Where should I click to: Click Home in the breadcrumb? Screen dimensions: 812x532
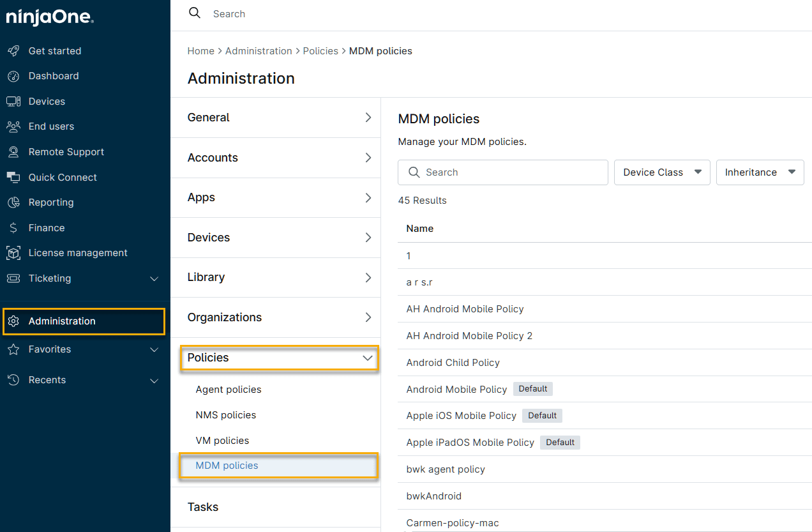tap(200, 51)
